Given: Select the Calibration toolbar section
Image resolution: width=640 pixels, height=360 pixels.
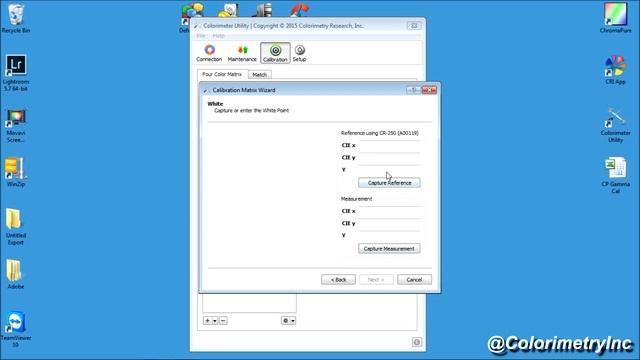Looking at the screenshot, I should tap(275, 53).
